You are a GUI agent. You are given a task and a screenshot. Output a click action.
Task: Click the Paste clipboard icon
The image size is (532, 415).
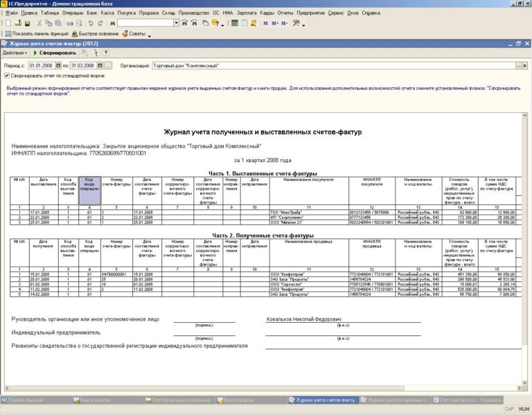(58, 23)
